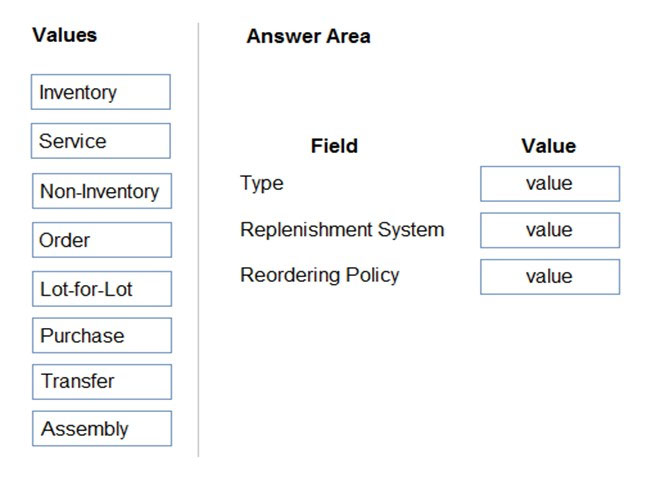The image size is (651, 481).
Task: Pick the Assembly value option
Action: pyautogui.click(x=102, y=428)
